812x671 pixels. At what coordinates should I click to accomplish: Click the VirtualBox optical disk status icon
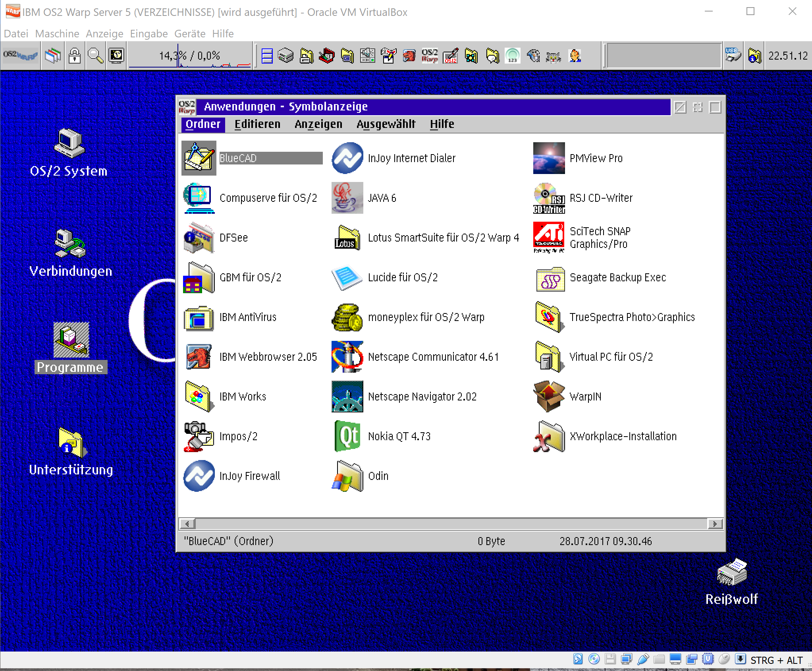tap(594, 659)
